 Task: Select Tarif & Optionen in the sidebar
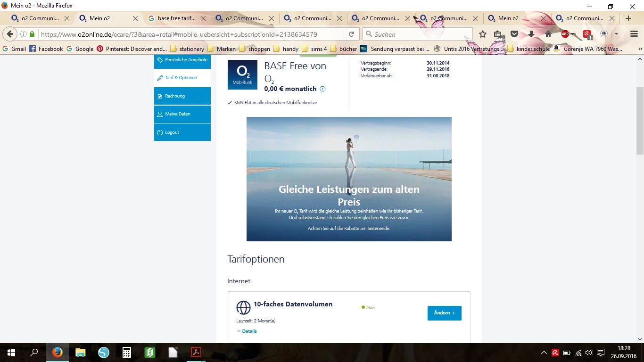pos(182,78)
